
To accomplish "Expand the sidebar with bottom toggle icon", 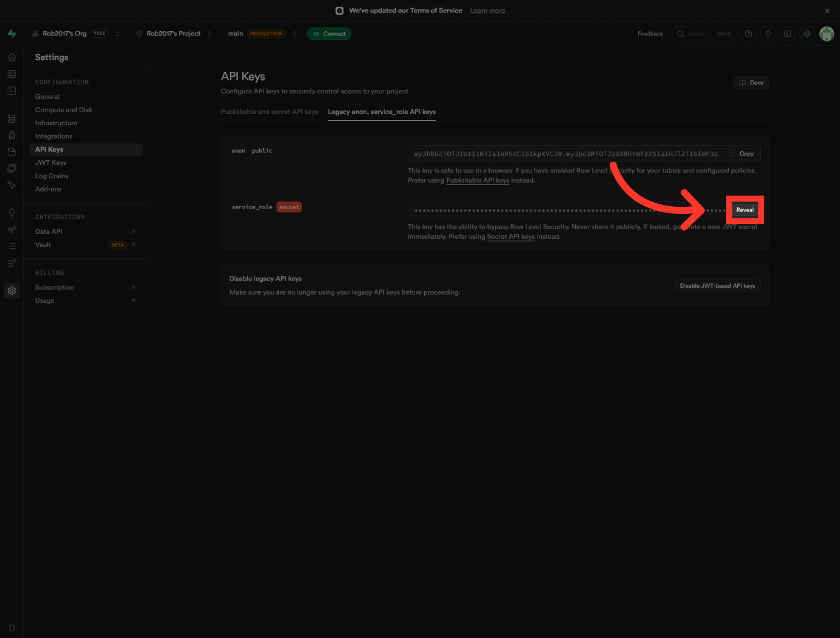I will tap(12, 628).
